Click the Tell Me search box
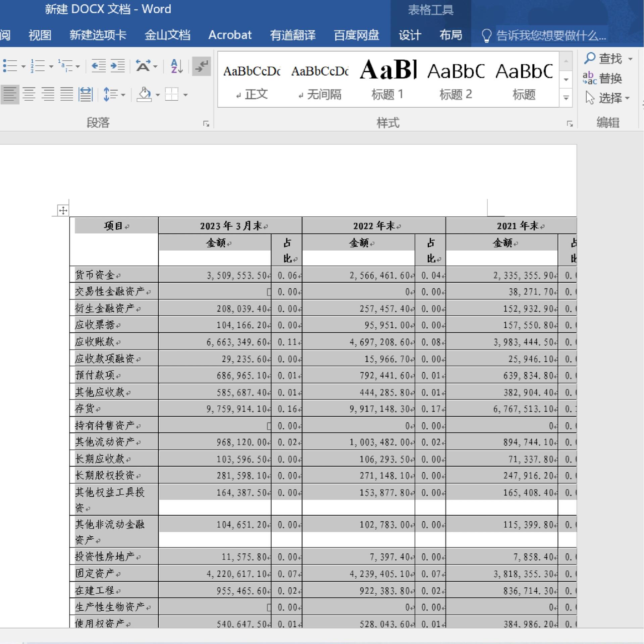 click(x=544, y=35)
